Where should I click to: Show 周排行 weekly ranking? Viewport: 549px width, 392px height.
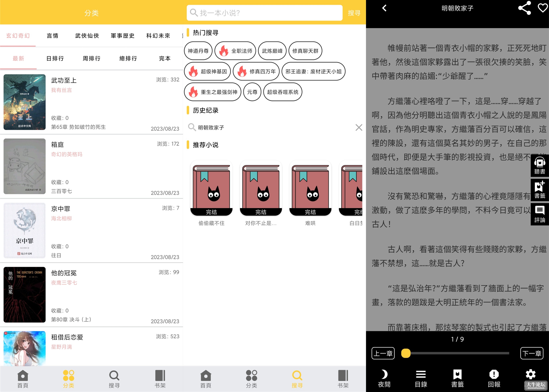(x=92, y=58)
